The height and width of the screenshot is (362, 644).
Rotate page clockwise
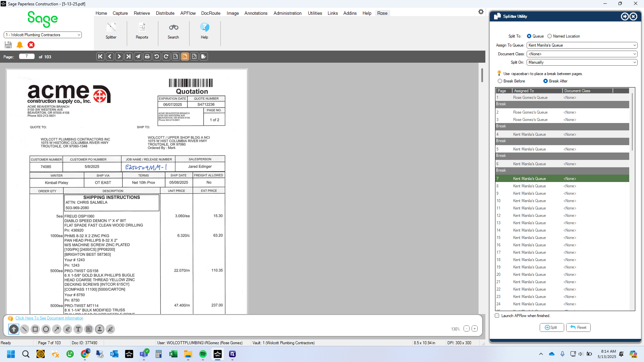pyautogui.click(x=166, y=57)
